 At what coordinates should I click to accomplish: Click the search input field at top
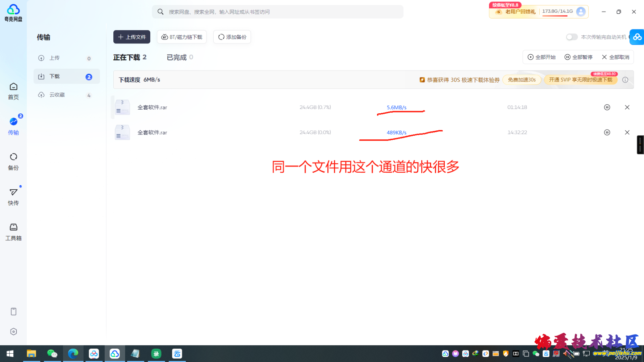(277, 12)
